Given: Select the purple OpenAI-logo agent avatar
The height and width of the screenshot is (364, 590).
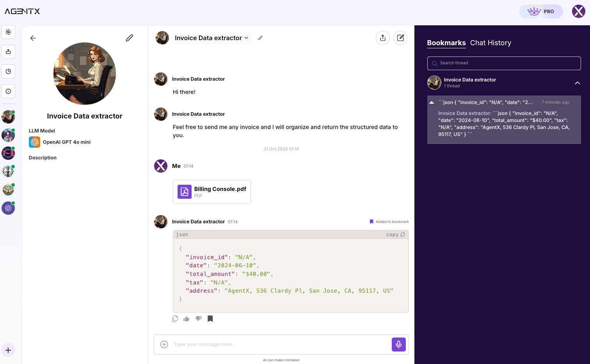Looking at the screenshot, I should click(x=8, y=208).
